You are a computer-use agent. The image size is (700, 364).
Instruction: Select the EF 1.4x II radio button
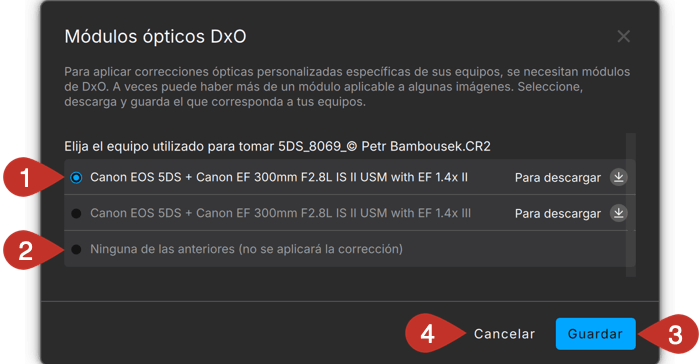click(76, 177)
